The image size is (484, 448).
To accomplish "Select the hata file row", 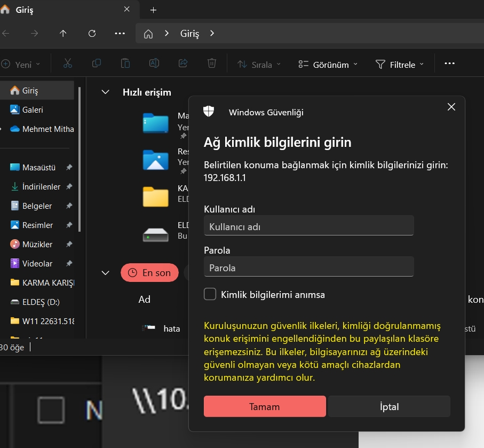I will (x=161, y=328).
